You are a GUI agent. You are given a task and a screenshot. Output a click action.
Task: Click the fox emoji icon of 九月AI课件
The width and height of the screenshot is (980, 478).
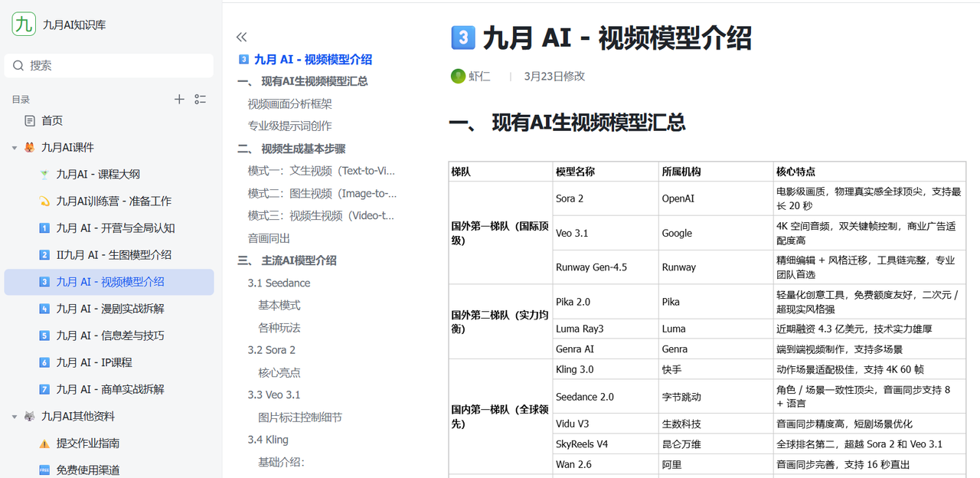click(x=30, y=147)
